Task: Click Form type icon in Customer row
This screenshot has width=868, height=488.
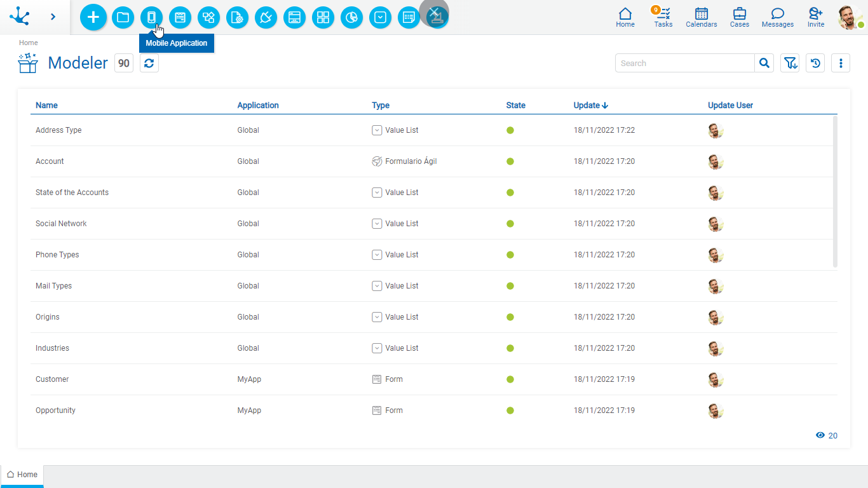Action: (377, 379)
